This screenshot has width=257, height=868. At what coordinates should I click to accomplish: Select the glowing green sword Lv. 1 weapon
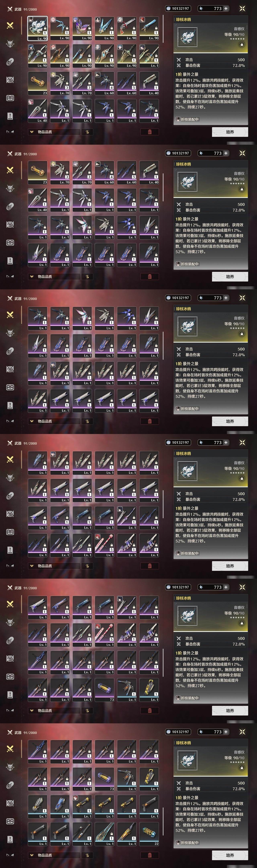tap(104, 834)
